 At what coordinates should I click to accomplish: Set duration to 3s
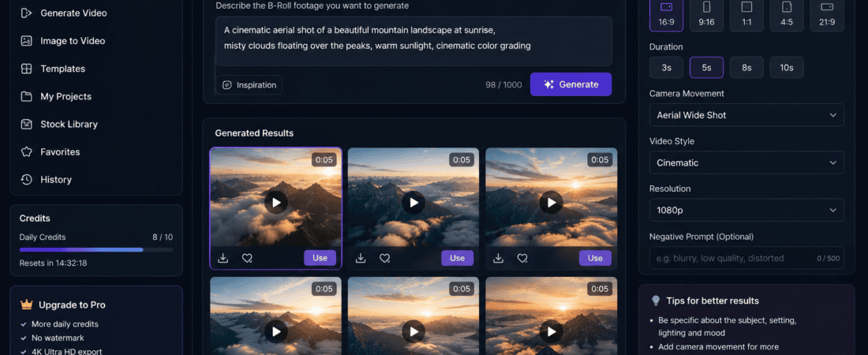[x=667, y=68]
